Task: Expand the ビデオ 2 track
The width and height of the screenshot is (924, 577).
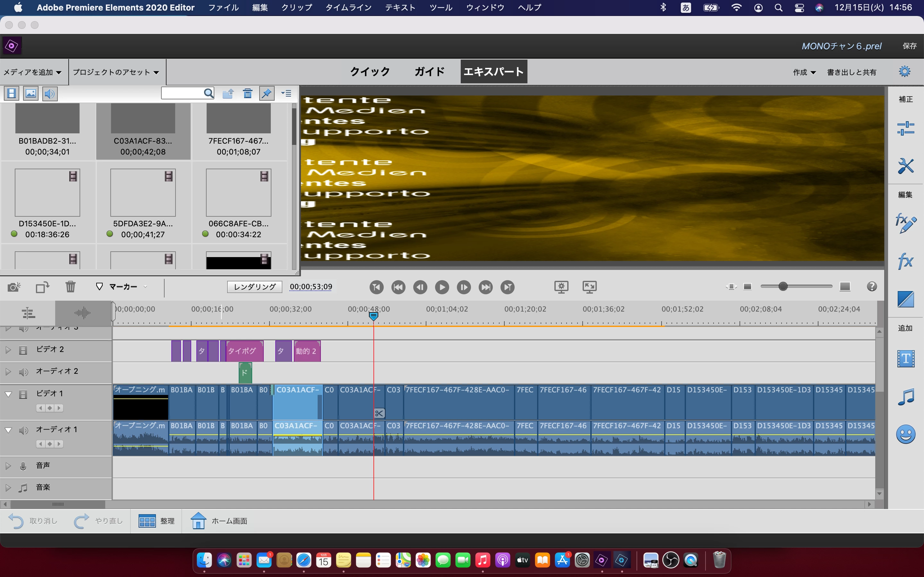Action: pyautogui.click(x=8, y=350)
